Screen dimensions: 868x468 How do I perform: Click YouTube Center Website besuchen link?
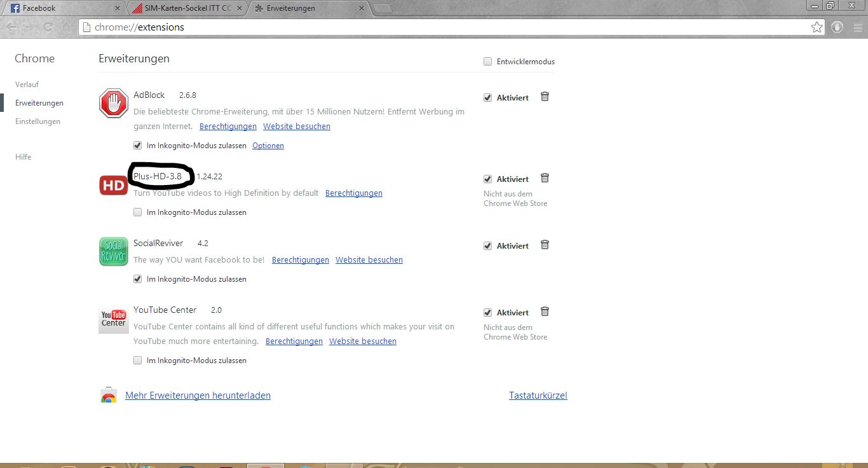[x=363, y=341]
